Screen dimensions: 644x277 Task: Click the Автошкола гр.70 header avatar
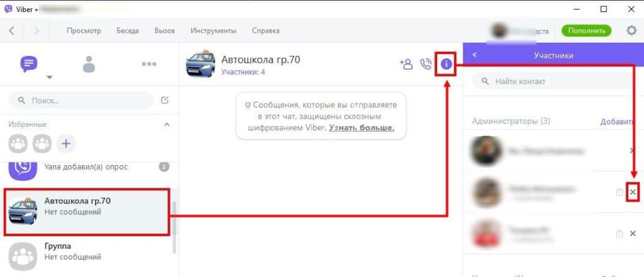click(x=200, y=63)
